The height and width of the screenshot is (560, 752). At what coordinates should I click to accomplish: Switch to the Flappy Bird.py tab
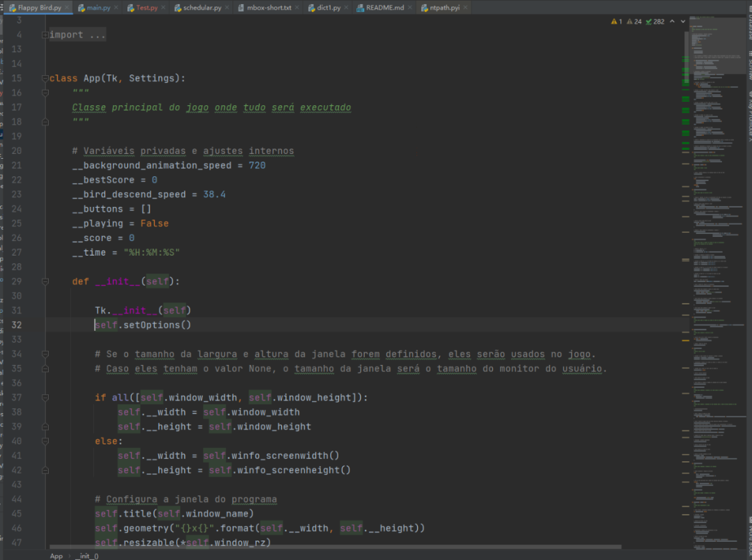pyautogui.click(x=39, y=8)
